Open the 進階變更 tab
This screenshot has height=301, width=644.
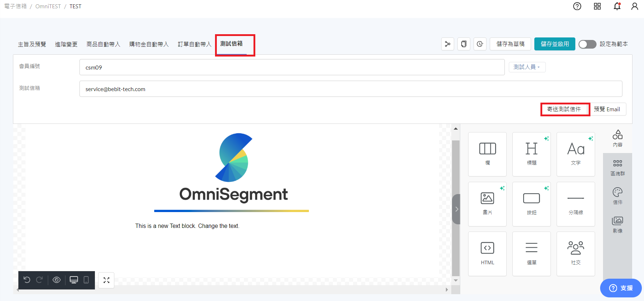[x=66, y=44]
